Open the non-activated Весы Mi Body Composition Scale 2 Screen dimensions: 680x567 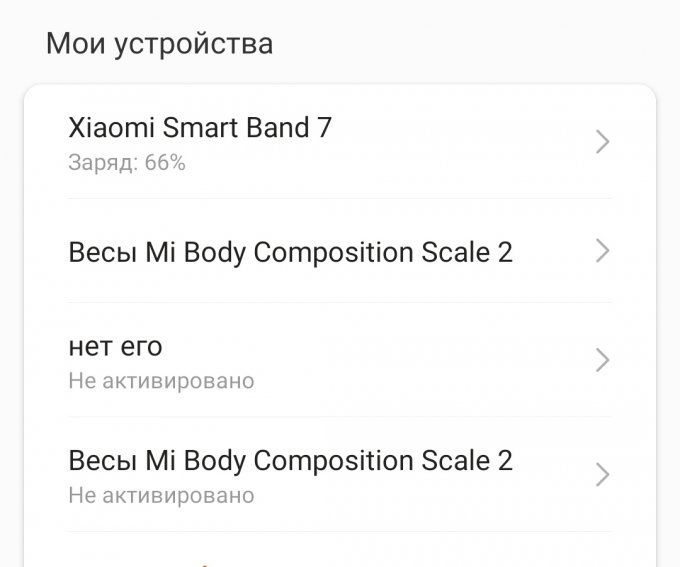click(x=290, y=461)
